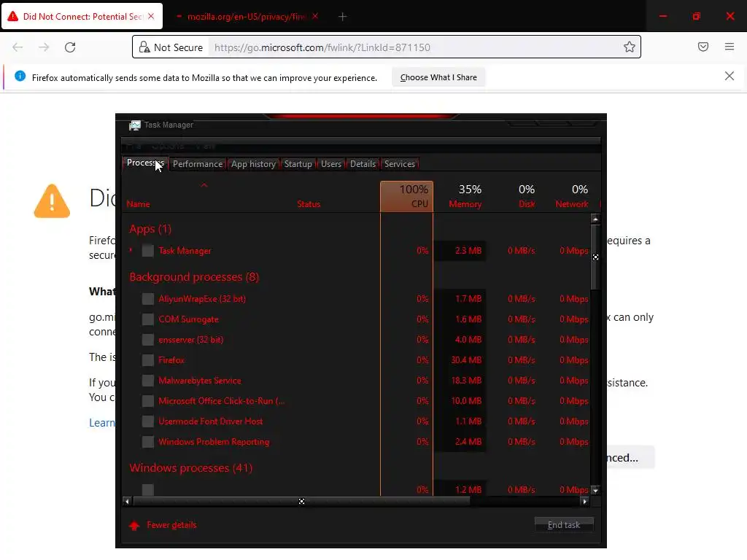Click the icon beside Usermode Font Driver Host
Viewport: 747px width, 560px height.
(x=147, y=422)
